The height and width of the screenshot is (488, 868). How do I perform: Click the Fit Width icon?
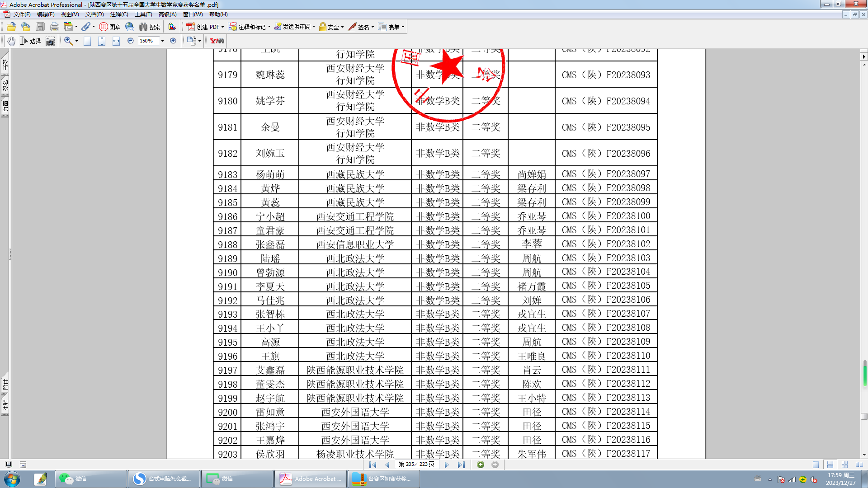pyautogui.click(x=116, y=41)
